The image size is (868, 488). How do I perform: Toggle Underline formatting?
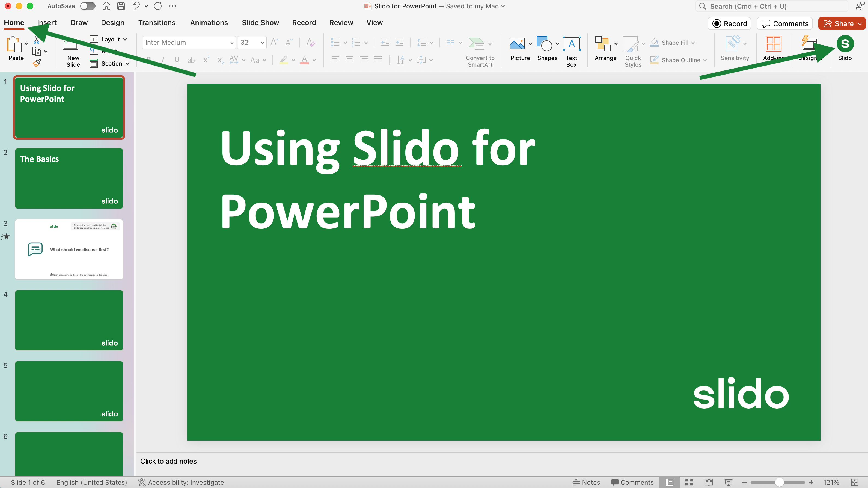pos(177,60)
